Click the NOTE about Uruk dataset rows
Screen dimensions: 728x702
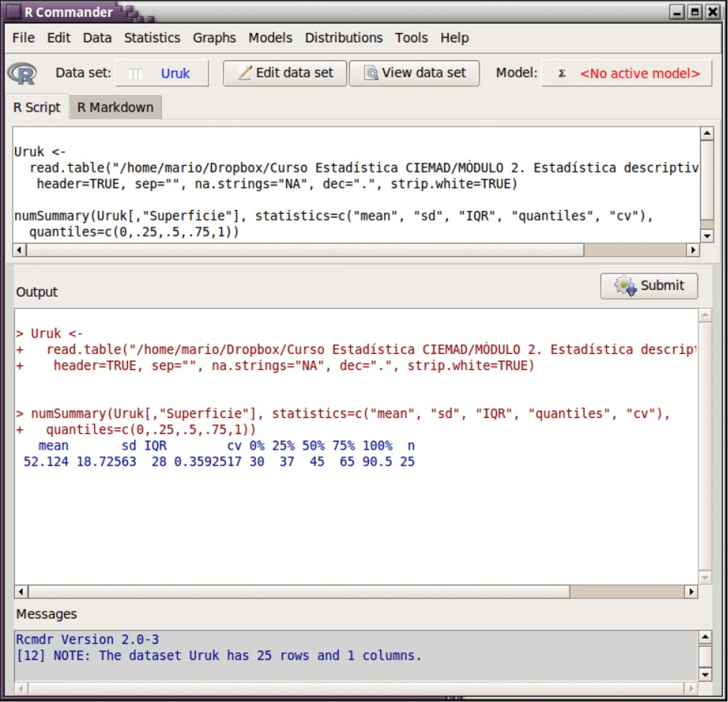(218, 655)
